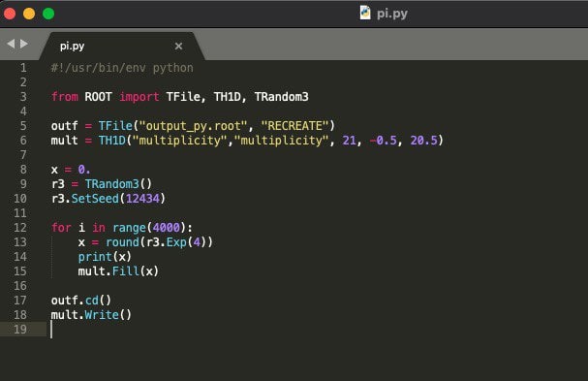Click 'TRandom3()' constructor on line 9
Screen dimensions: 588x381
coord(118,184)
